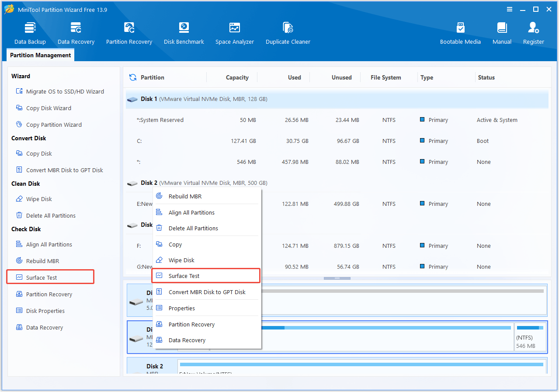Click File System column header
559x392 pixels.
(385, 77)
